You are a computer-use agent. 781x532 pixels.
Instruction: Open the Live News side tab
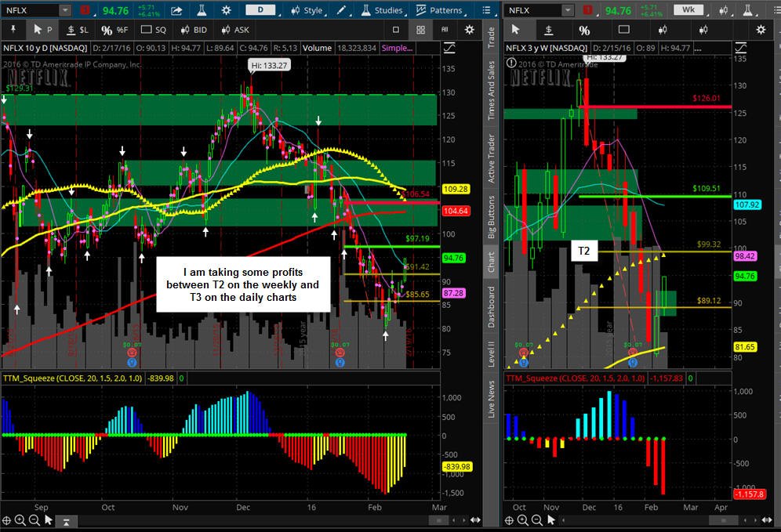click(491, 399)
